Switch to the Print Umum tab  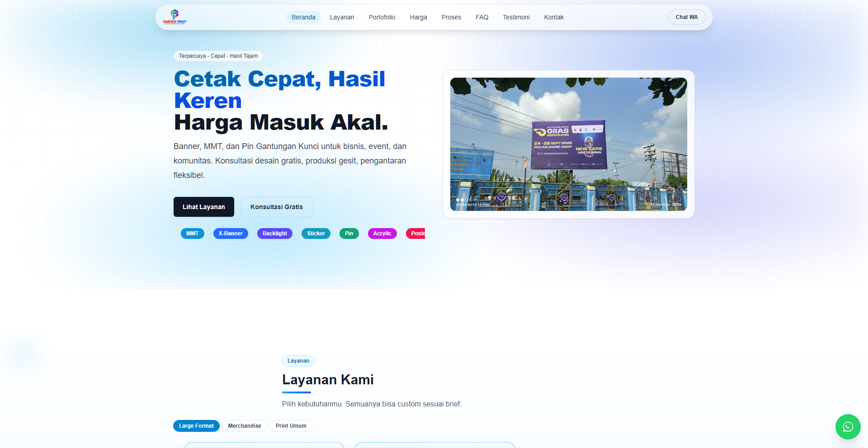coord(291,426)
